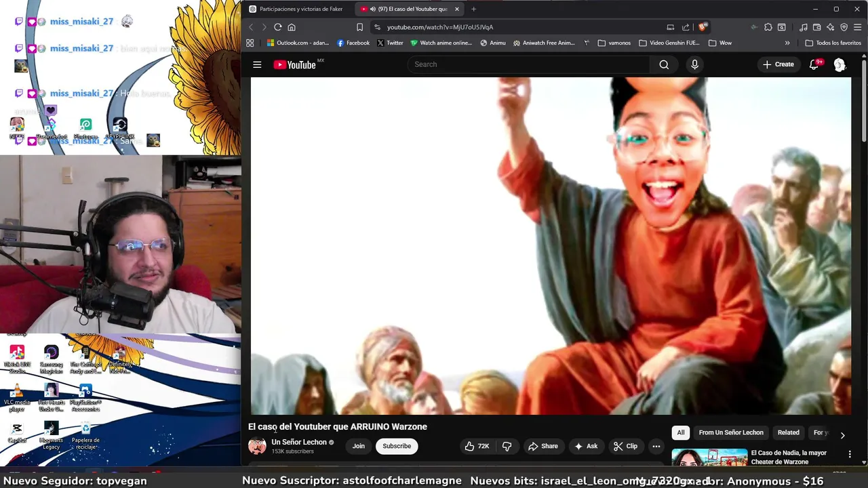The width and height of the screenshot is (868, 488).
Task: Open YouTube notifications bell
Action: [x=814, y=64]
